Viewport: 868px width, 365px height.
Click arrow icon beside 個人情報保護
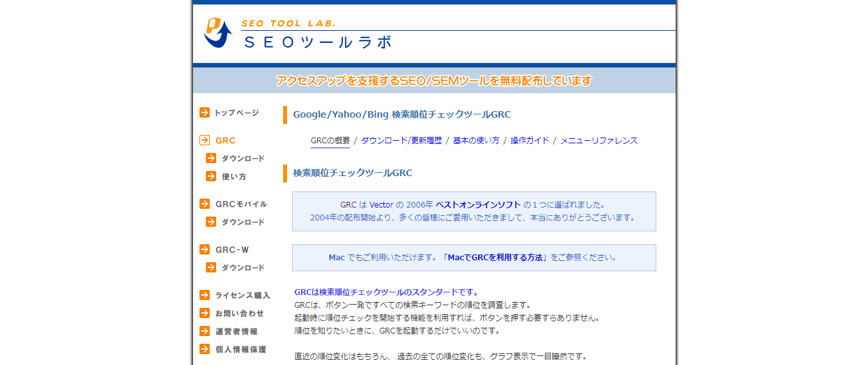[x=205, y=349]
